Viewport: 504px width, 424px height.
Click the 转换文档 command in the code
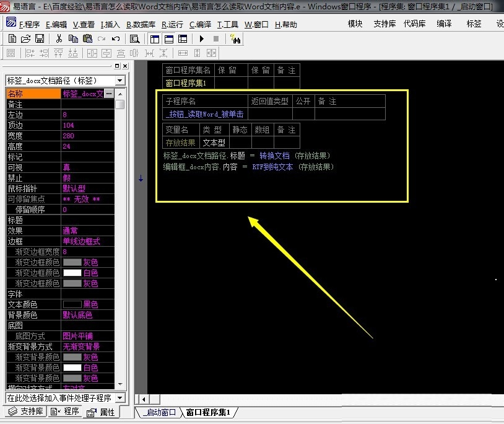click(x=274, y=156)
